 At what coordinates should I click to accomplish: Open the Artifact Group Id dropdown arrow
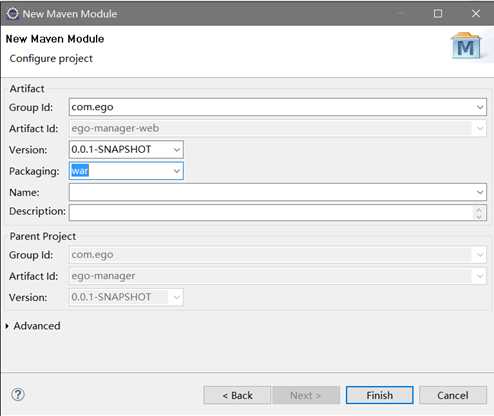480,107
